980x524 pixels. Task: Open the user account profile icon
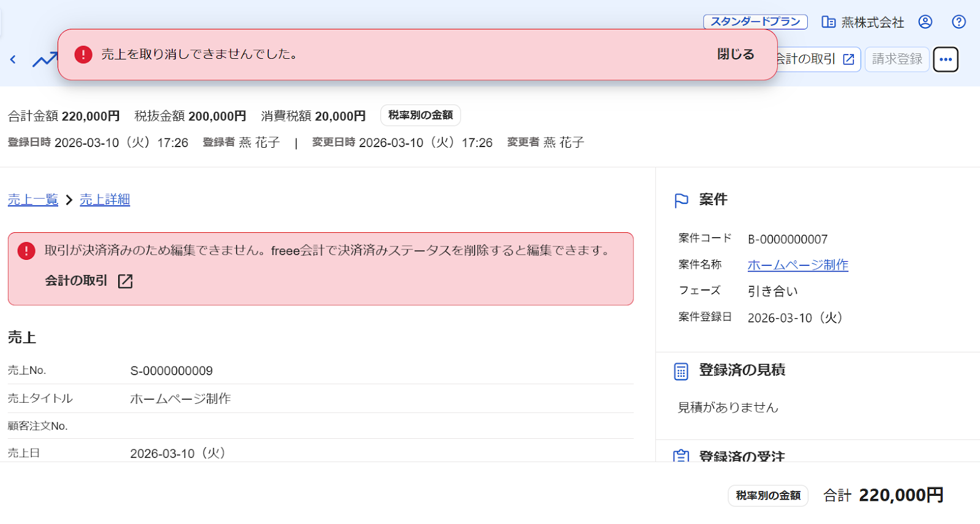(925, 22)
